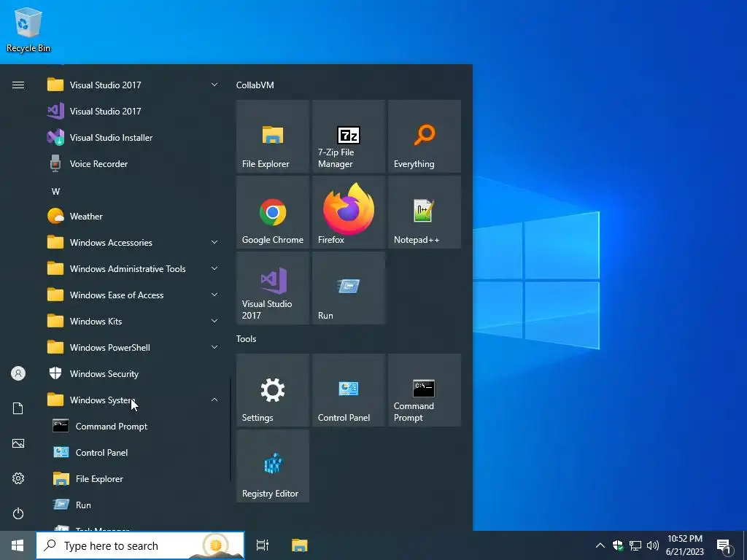
Task: Open Visual Studio Installer from the app list
Action: (x=133, y=138)
